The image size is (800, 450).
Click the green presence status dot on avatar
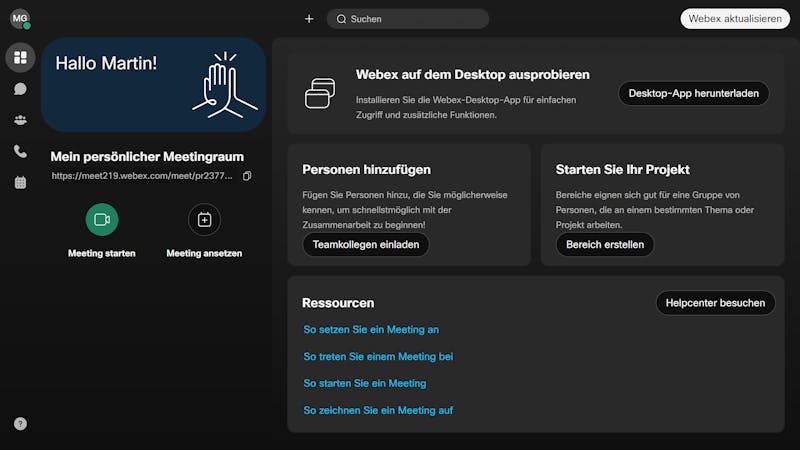27,26
